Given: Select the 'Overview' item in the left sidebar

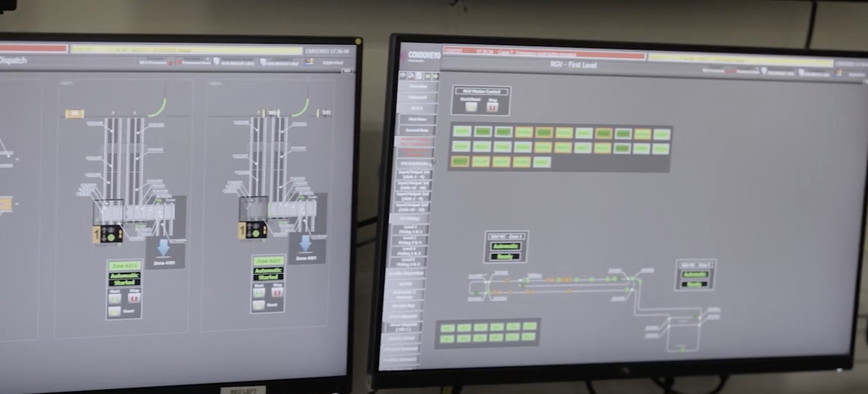Looking at the screenshot, I should coord(418,86).
